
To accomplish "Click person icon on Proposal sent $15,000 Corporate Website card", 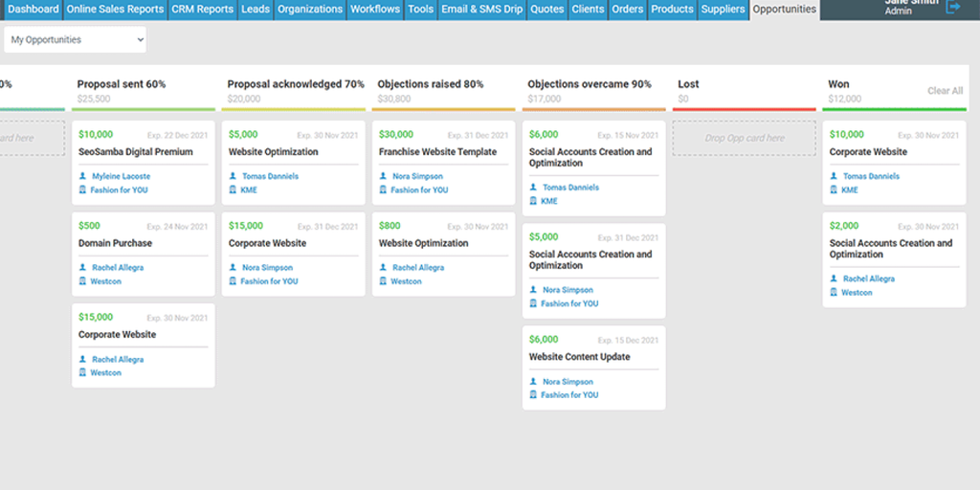I will [82, 360].
